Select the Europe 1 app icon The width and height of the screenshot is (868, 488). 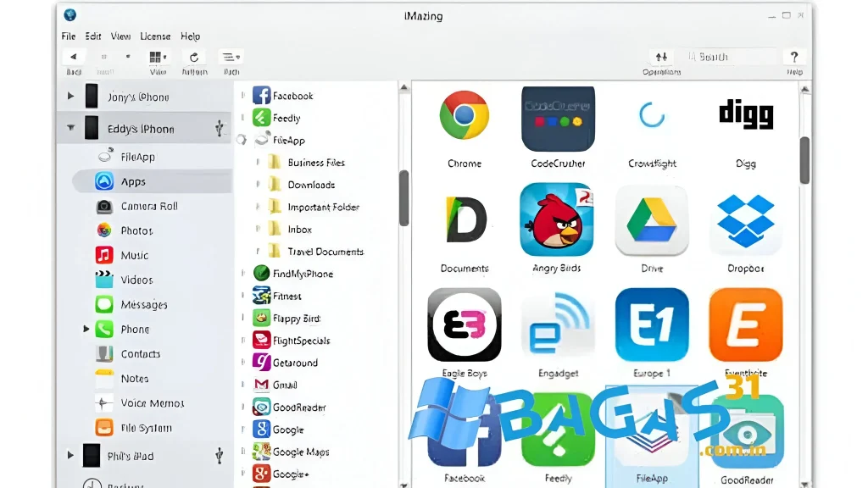pos(652,324)
